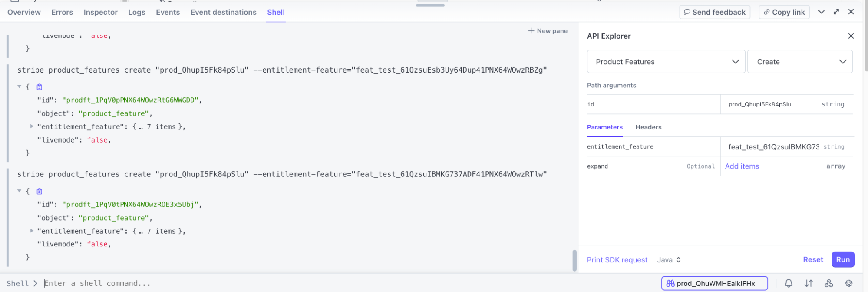Viewport: 868px width, 292px height.
Task: Open shell settings gear icon
Action: [x=849, y=283]
